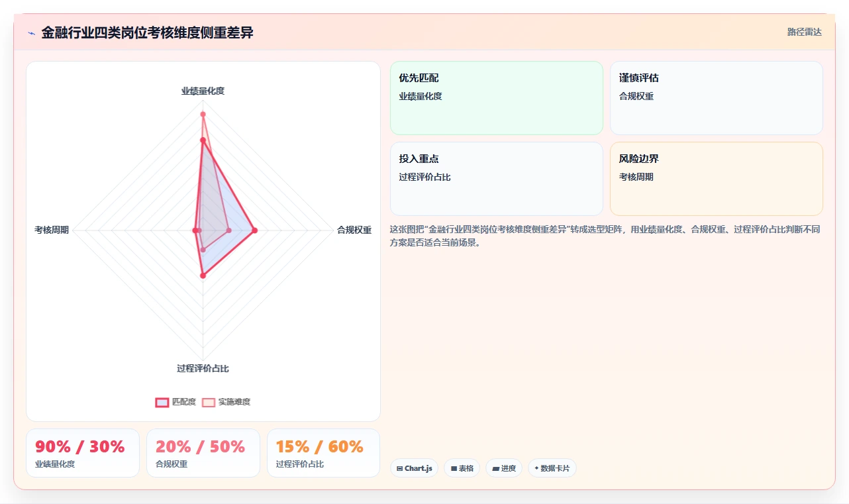
Task: Select the 路径雷达 label in header
Action: [805, 32]
